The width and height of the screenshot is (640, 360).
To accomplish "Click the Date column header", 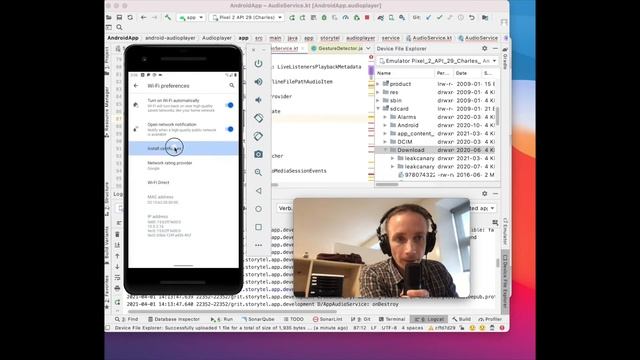I will point(467,73).
